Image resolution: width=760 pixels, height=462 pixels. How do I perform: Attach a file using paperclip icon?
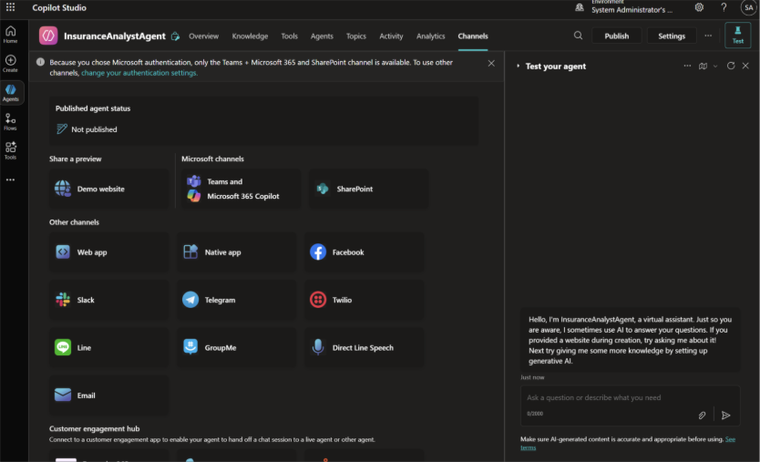coord(702,415)
